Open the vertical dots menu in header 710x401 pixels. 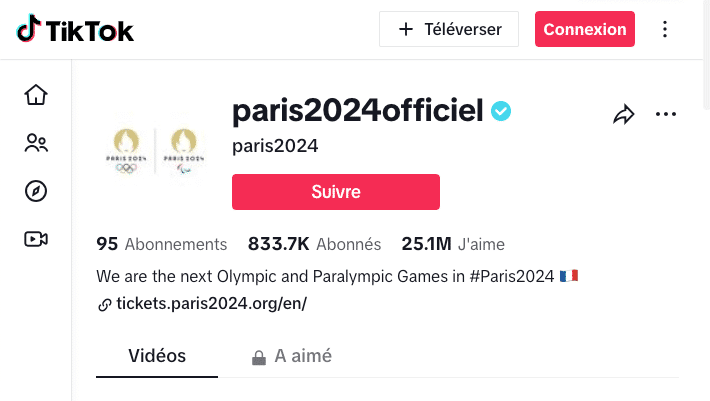(x=666, y=30)
